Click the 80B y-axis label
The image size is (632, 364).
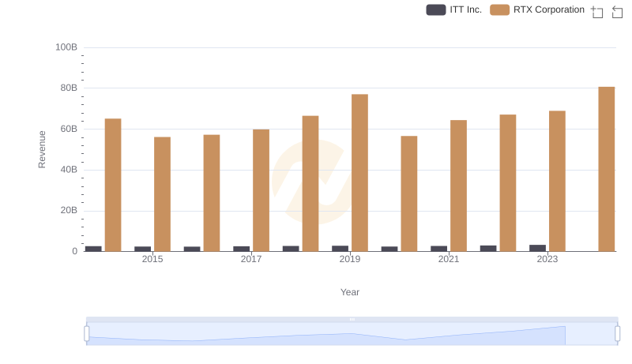[x=69, y=88]
